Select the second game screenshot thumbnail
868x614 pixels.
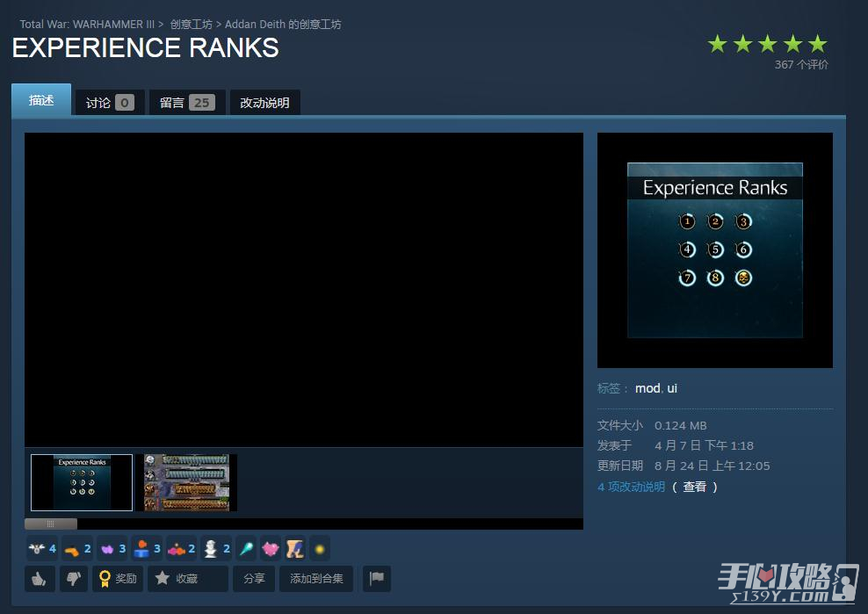(x=186, y=482)
